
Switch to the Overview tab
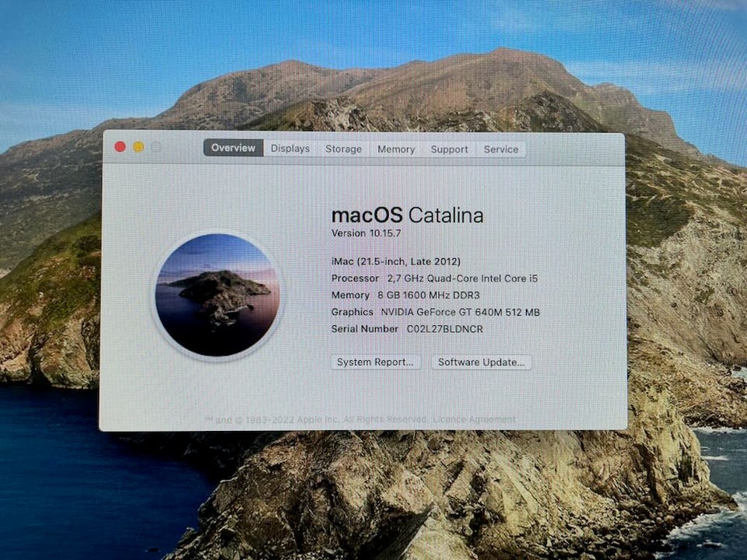pyautogui.click(x=233, y=148)
